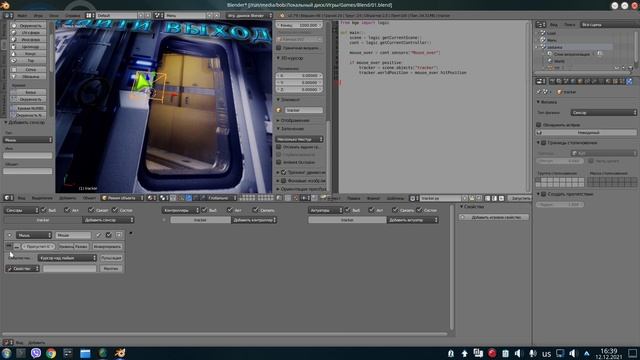Click the Blender logo icon in info header
The image size is (640, 360).
click(x=282, y=16)
